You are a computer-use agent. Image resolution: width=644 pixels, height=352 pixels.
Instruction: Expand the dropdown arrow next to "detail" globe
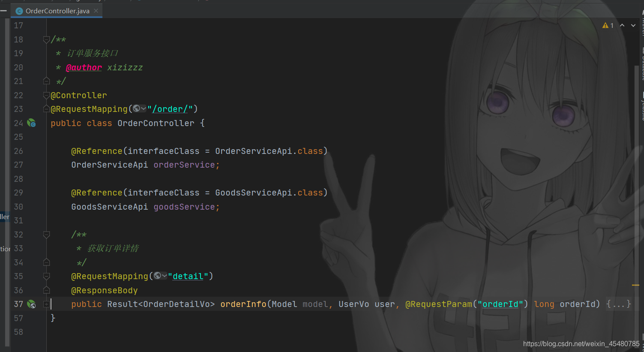pyautogui.click(x=165, y=276)
